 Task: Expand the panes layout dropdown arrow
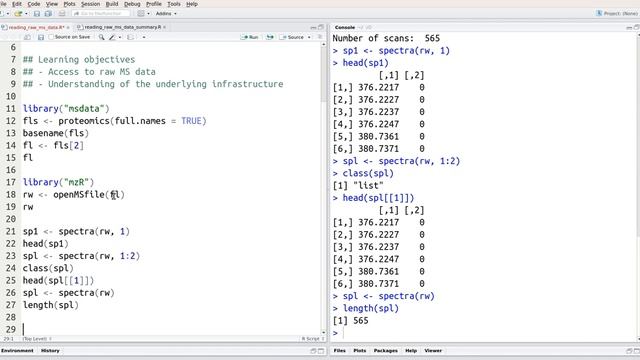pyautogui.click(x=148, y=13)
